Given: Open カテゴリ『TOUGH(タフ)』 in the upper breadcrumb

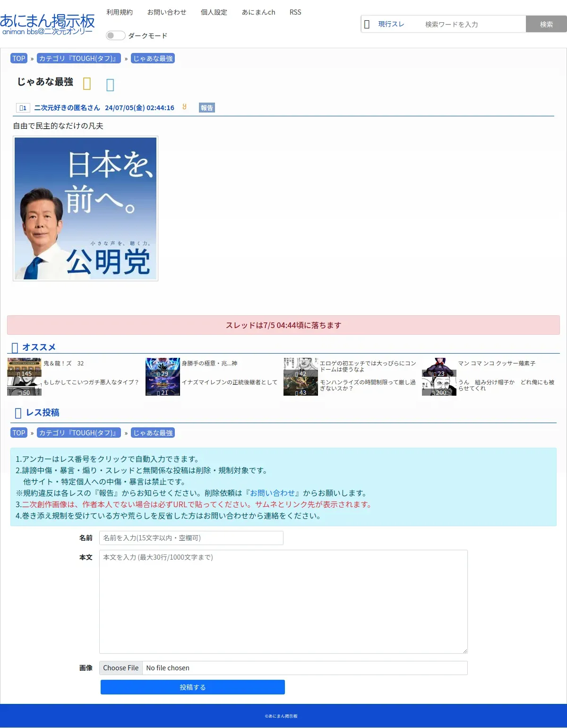Looking at the screenshot, I should 79,59.
